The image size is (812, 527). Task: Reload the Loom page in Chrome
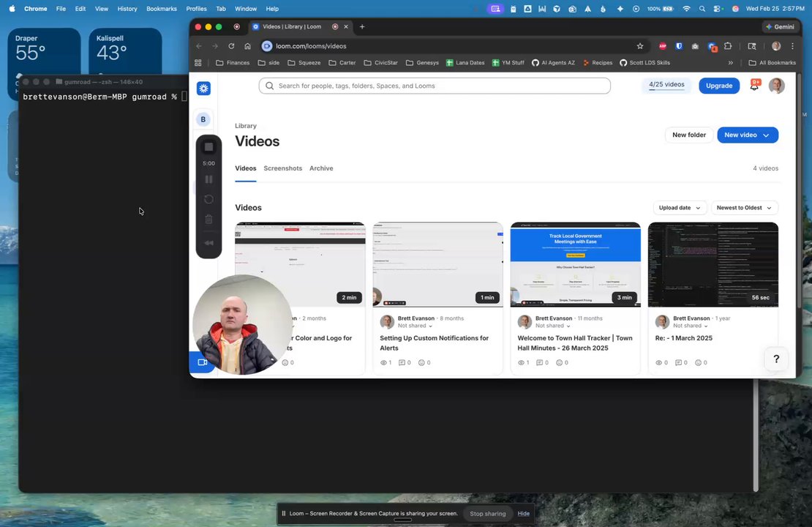click(x=231, y=46)
